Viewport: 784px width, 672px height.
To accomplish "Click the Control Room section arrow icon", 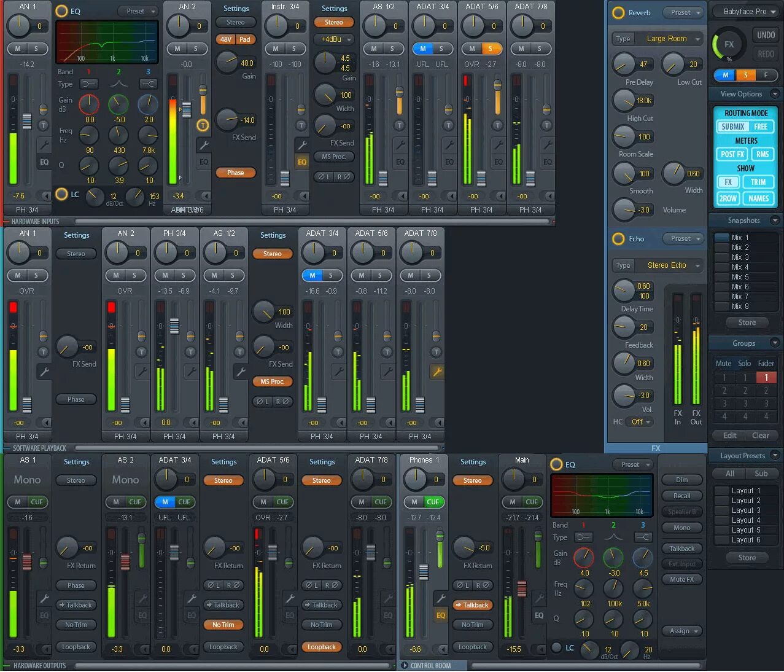I will pos(405,665).
